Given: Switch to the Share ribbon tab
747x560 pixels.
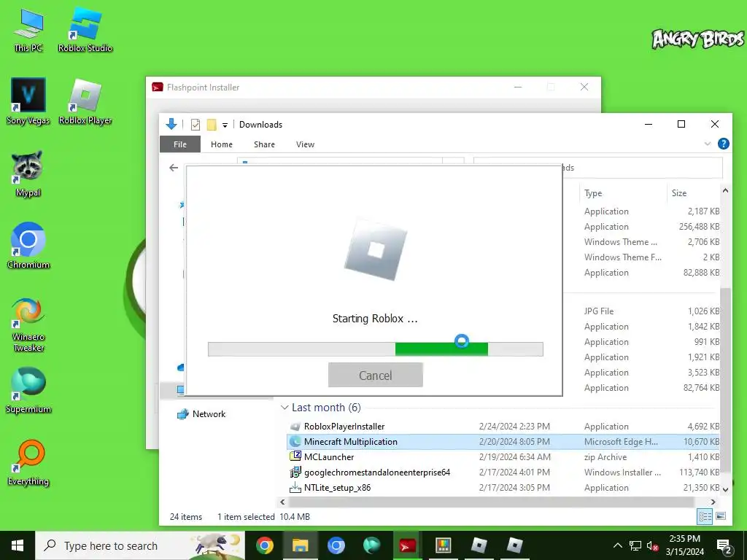Looking at the screenshot, I should coord(264,144).
